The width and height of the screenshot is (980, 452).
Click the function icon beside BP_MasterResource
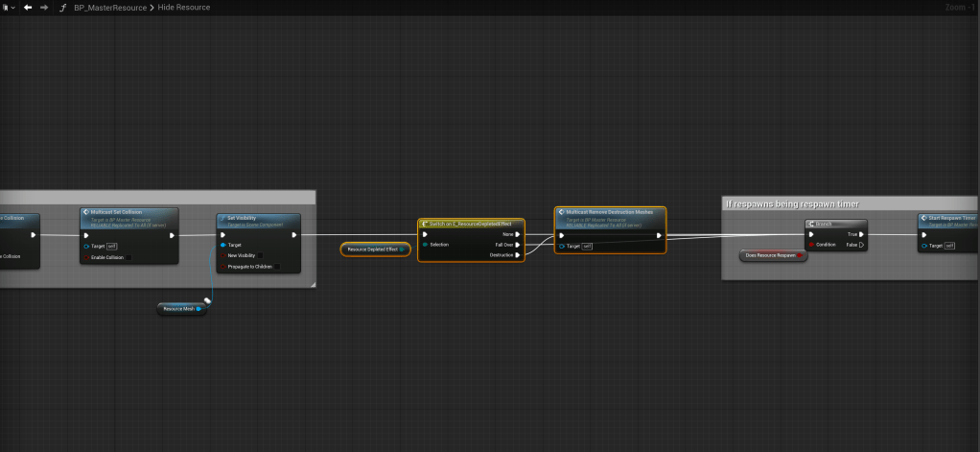pyautogui.click(x=62, y=8)
